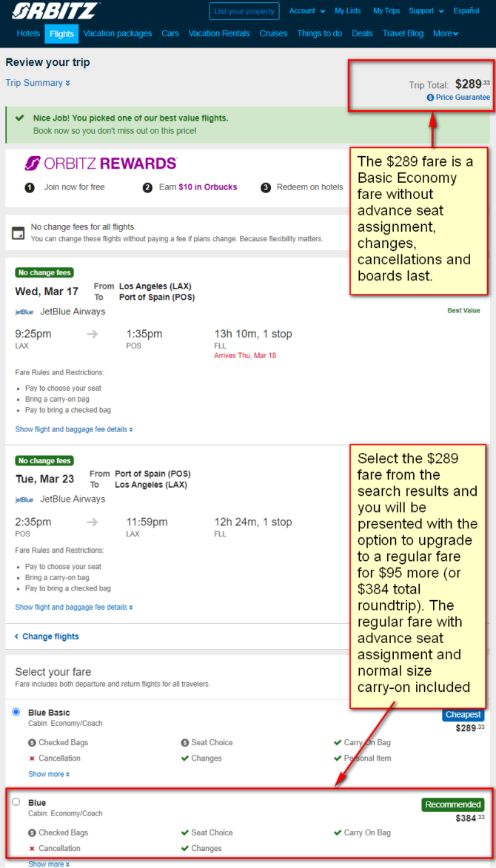Click the calendar icon beside No change fees

point(19,232)
